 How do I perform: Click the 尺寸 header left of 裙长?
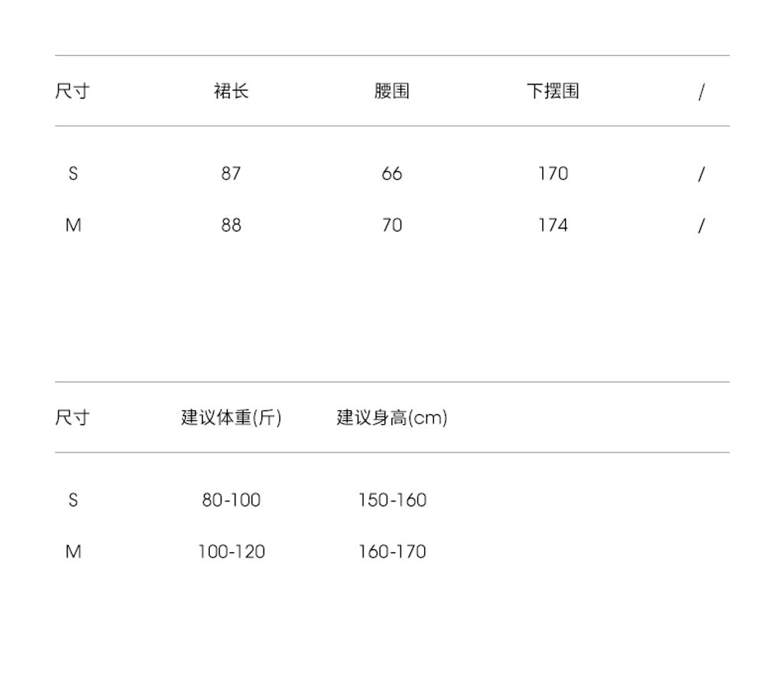point(72,91)
